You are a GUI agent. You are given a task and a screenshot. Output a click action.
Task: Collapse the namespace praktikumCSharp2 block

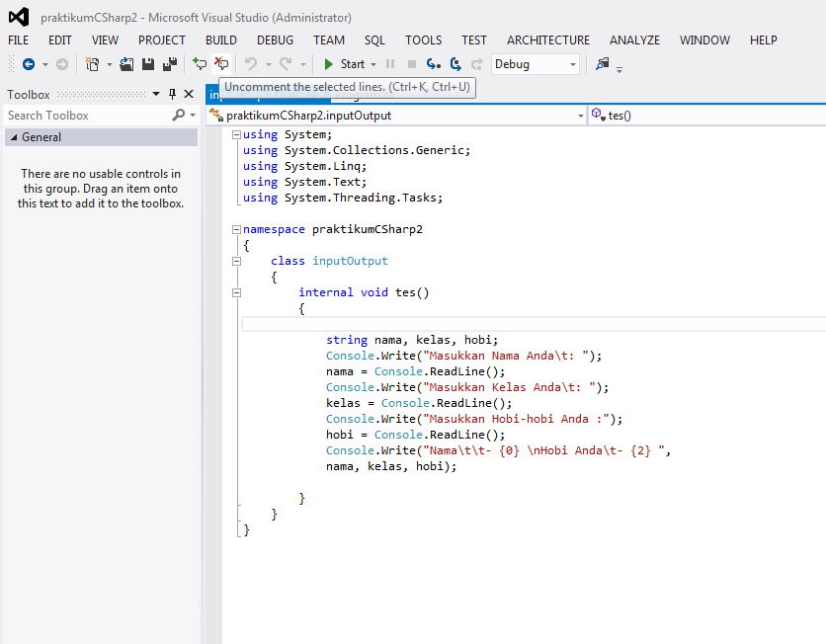click(236, 229)
